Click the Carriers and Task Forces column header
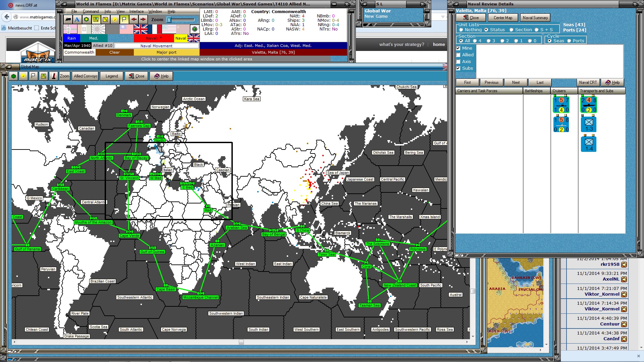644x362 pixels. tap(489, 91)
